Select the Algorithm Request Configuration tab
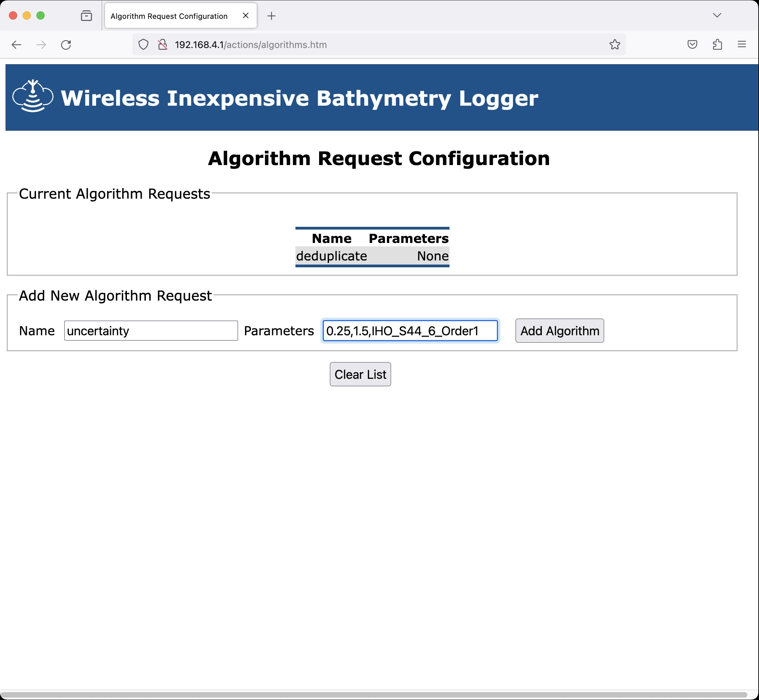This screenshot has height=700, width=759. click(x=181, y=15)
